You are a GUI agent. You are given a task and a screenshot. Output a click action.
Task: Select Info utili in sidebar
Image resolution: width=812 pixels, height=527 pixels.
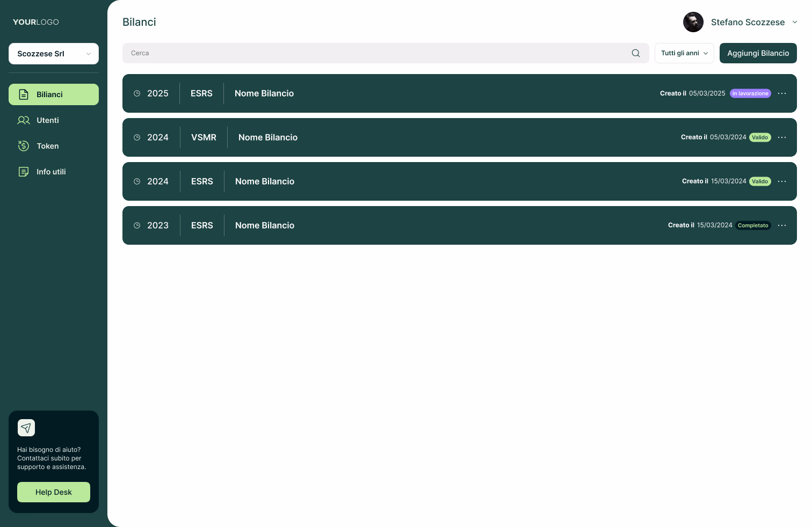tap(51, 172)
